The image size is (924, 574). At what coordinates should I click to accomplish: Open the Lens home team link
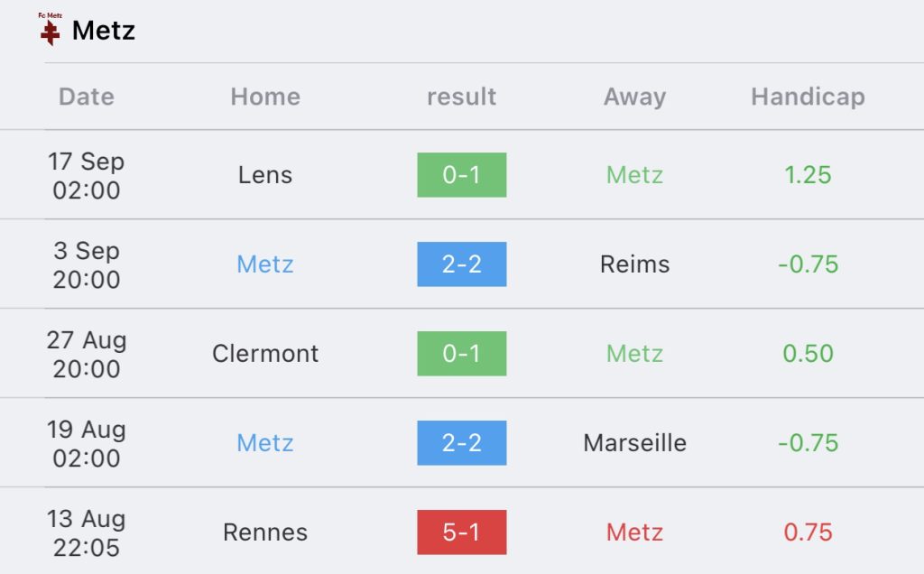pyautogui.click(x=265, y=175)
